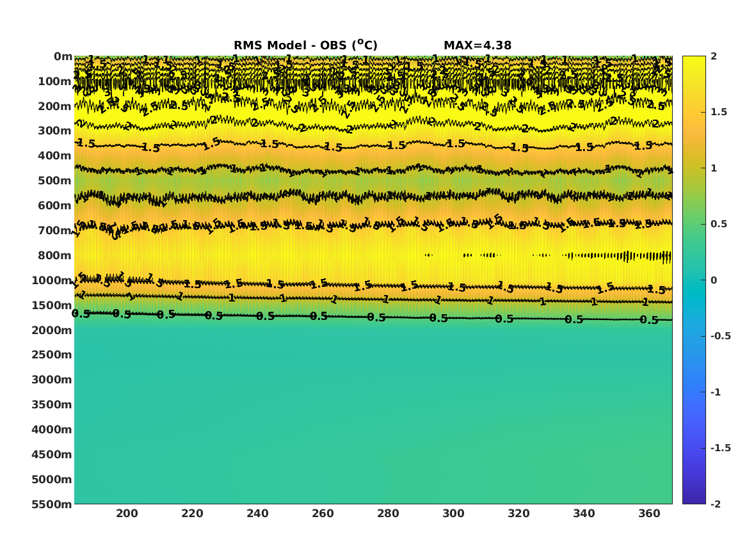Click the x-axis tick label '240'

[258, 513]
